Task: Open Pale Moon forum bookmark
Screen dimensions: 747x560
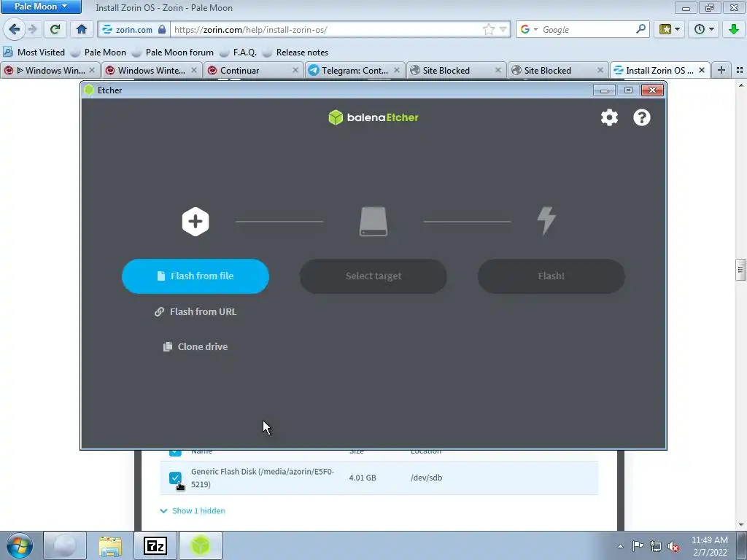Action: (173, 52)
